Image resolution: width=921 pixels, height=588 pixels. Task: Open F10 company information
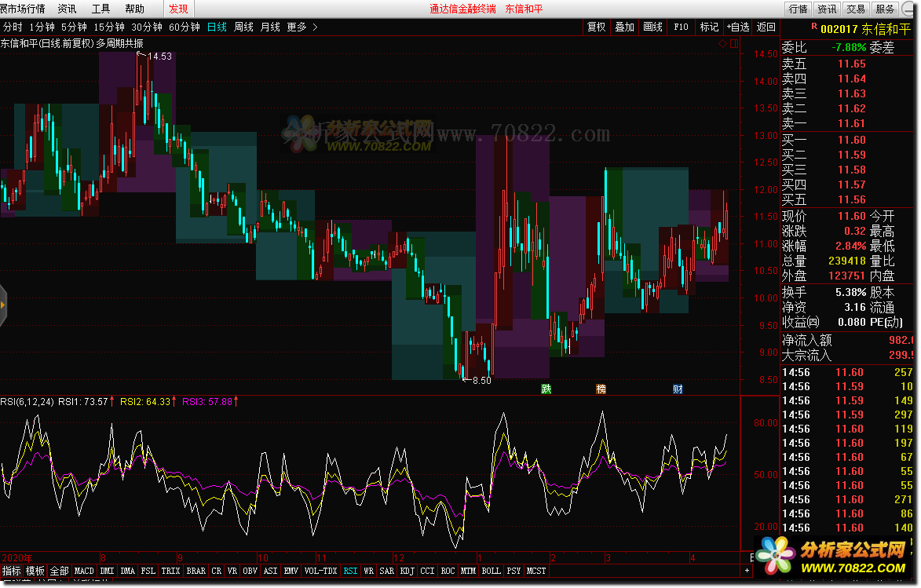pos(681,27)
